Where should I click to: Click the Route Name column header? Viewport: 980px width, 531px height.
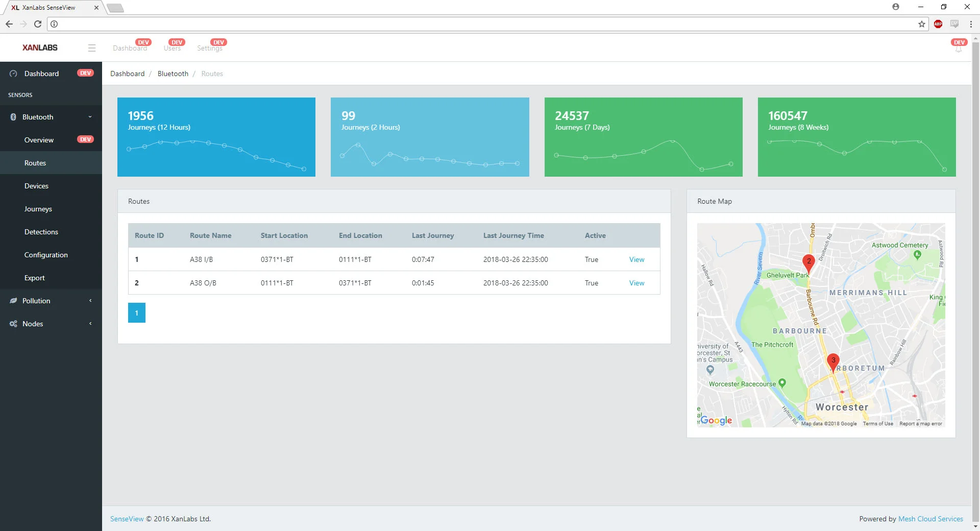pos(211,235)
